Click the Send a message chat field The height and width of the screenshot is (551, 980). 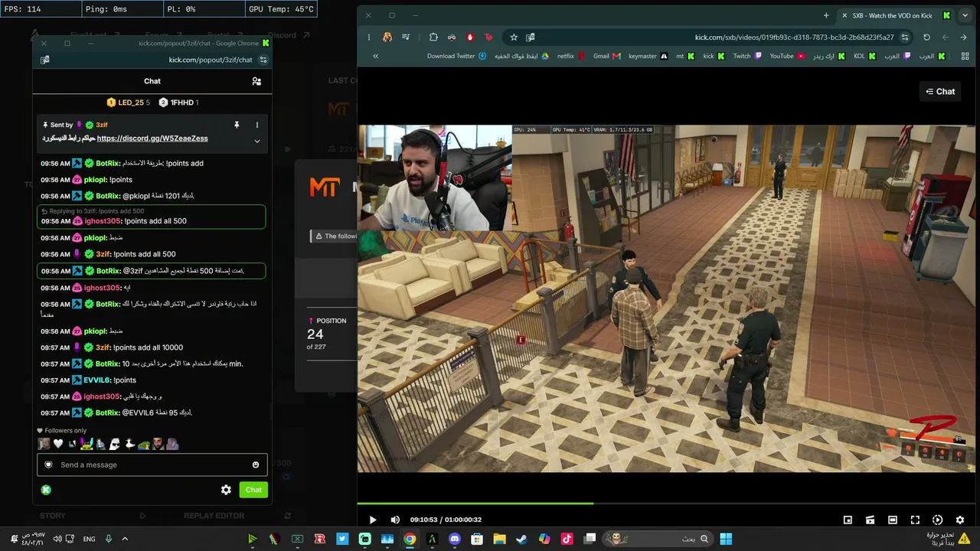[151, 465]
